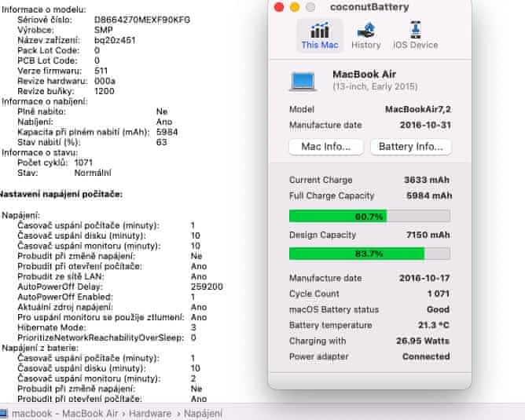Select 'Napájení' in the path bar
Image resolution: width=525 pixels, height=420 pixels.
(203, 414)
